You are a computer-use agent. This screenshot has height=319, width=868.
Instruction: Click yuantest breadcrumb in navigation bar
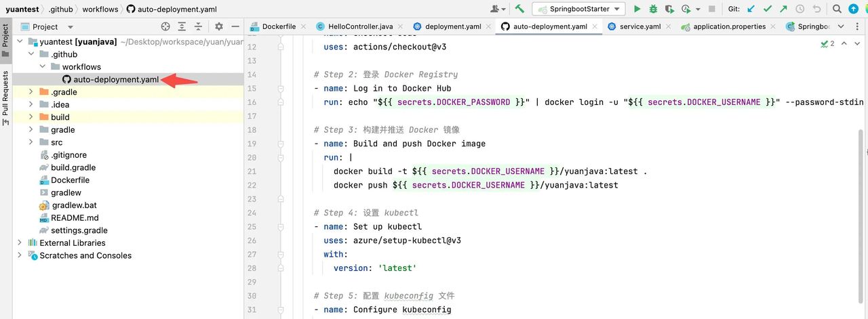coord(22,9)
